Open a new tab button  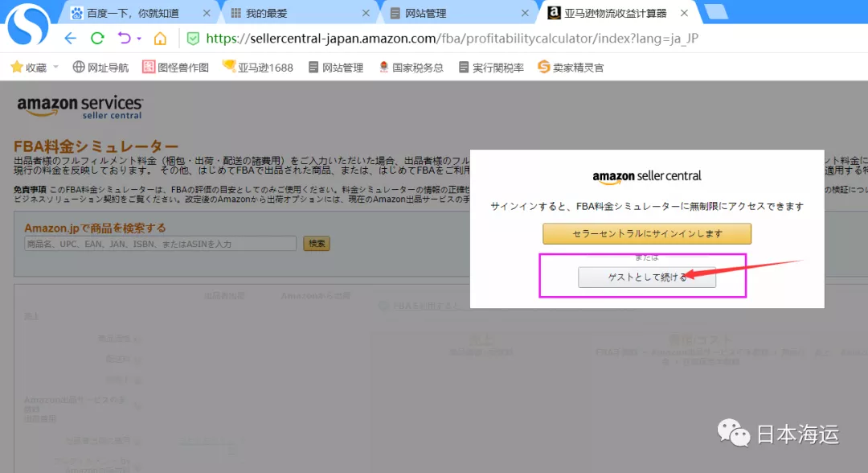pos(716,12)
